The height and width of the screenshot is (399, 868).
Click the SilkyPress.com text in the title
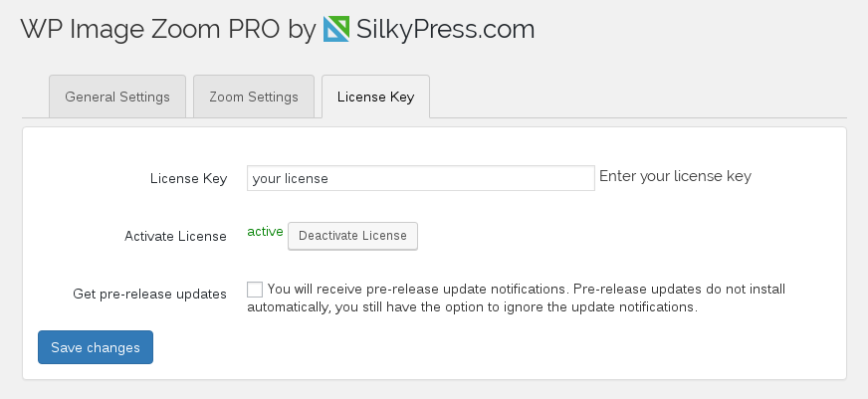tap(446, 29)
